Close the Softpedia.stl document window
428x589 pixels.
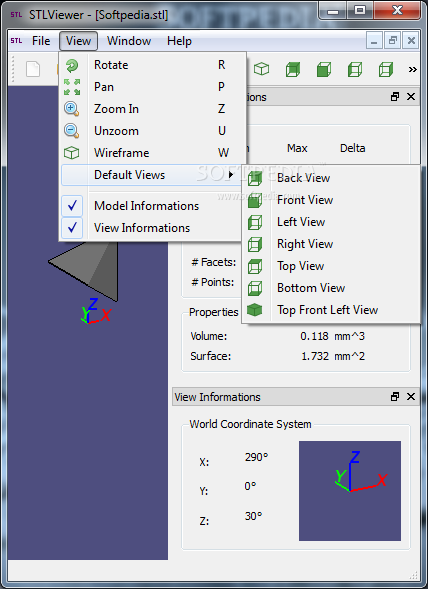click(x=411, y=41)
